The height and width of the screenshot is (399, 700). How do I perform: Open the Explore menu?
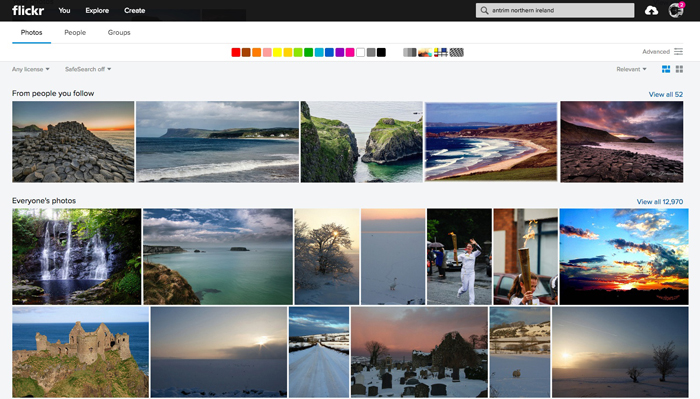(x=97, y=10)
